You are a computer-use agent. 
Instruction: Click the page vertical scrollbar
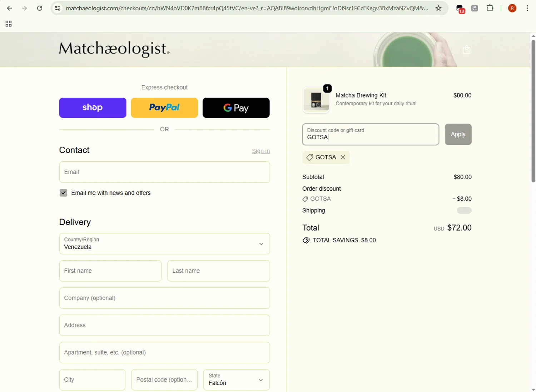[x=533, y=111]
